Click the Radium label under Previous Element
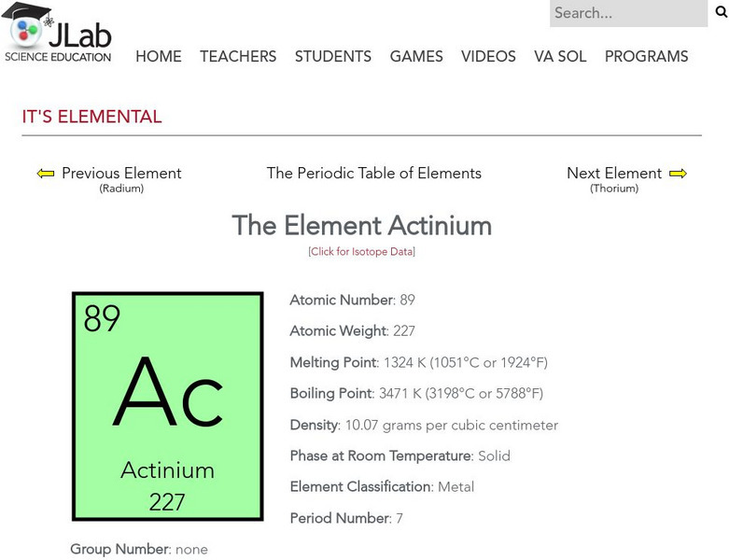This screenshot has width=729, height=560. point(121,189)
